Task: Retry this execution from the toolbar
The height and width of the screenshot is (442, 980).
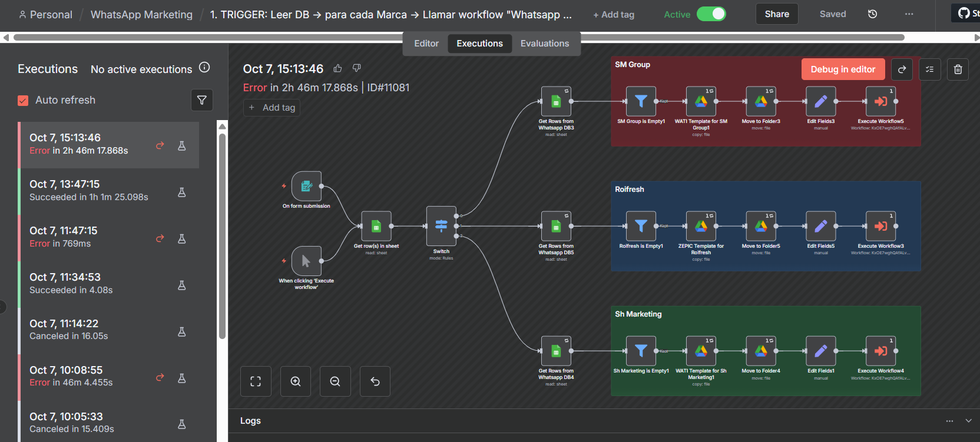Action: point(902,69)
